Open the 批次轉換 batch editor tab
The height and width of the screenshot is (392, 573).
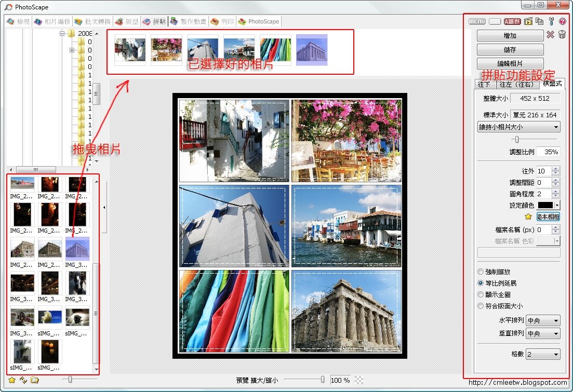click(92, 22)
